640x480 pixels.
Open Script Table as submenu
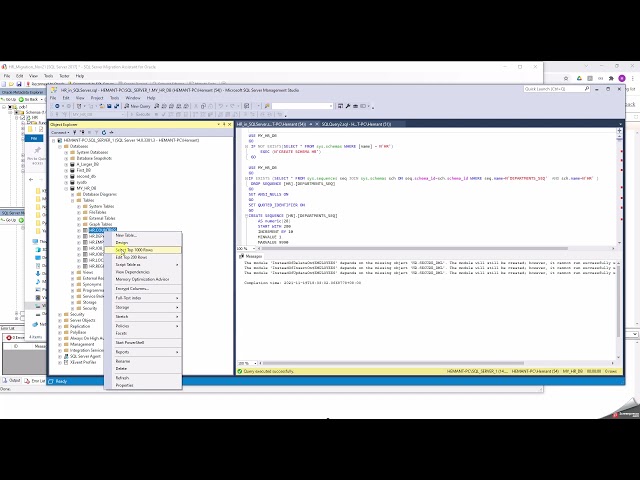pos(142,264)
